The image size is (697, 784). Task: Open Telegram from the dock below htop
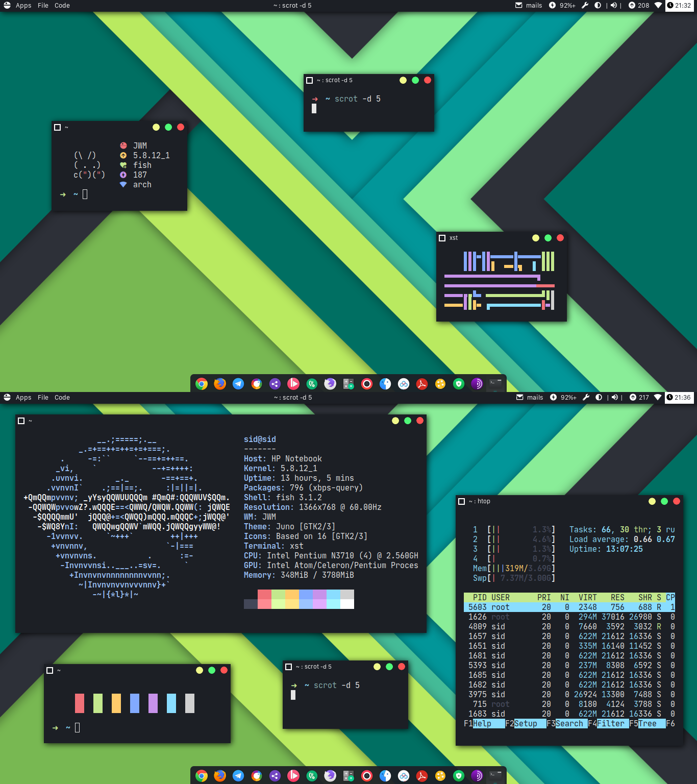click(238, 776)
